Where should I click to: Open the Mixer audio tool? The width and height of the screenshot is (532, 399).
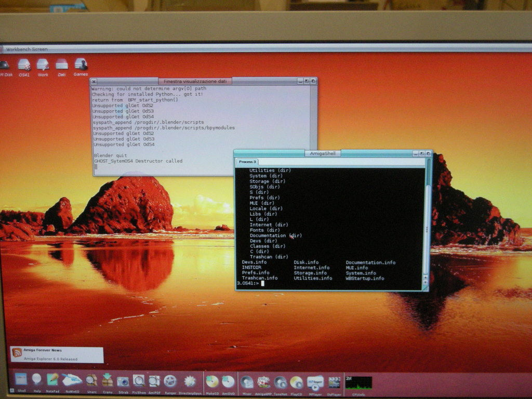(x=247, y=382)
